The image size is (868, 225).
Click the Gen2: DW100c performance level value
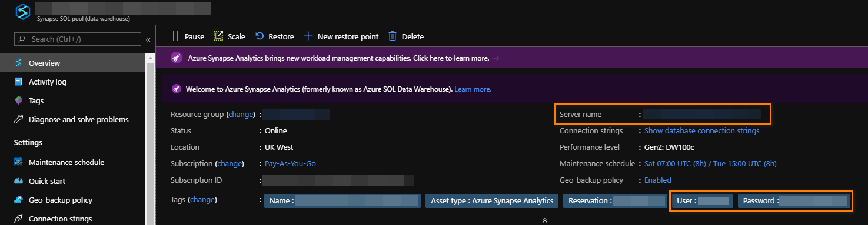point(669,147)
